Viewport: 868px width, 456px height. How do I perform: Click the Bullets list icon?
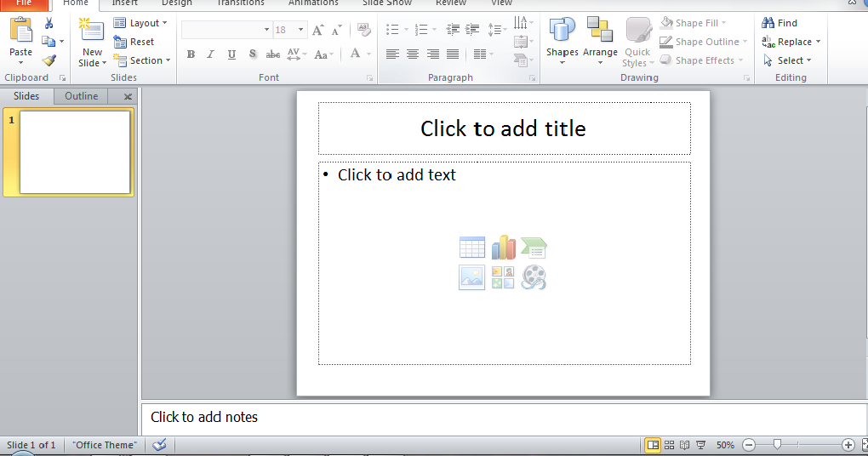[392, 29]
